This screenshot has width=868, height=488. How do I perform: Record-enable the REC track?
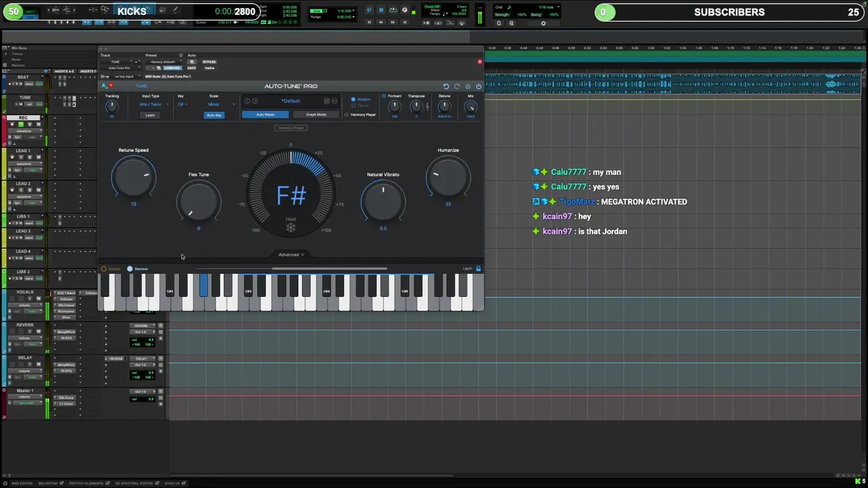tap(12, 125)
